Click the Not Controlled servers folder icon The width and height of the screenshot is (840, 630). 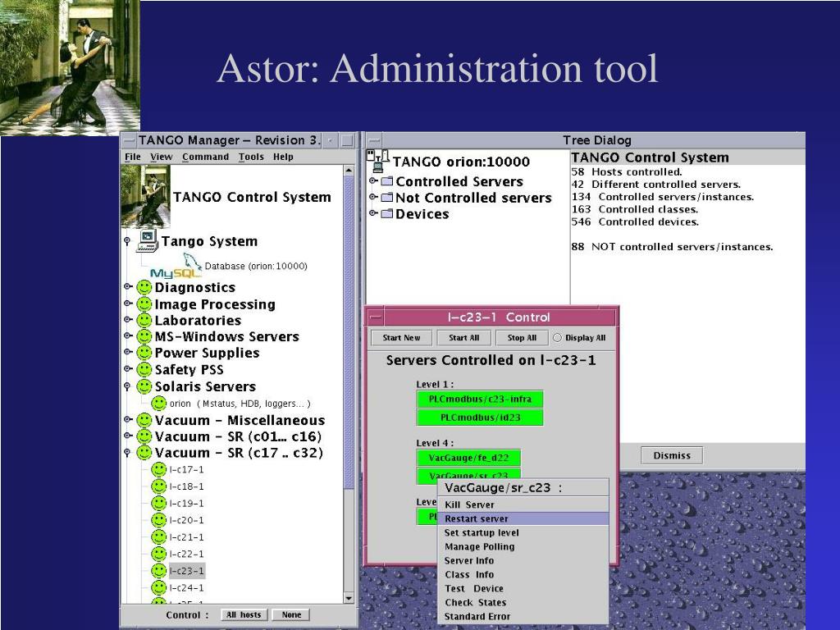click(387, 198)
